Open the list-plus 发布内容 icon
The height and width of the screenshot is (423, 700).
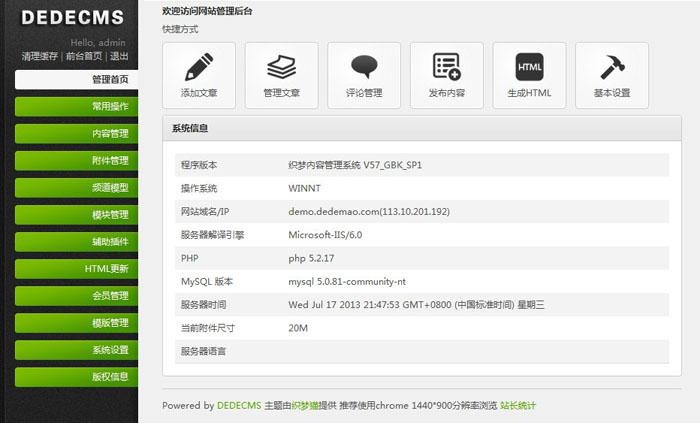click(447, 67)
